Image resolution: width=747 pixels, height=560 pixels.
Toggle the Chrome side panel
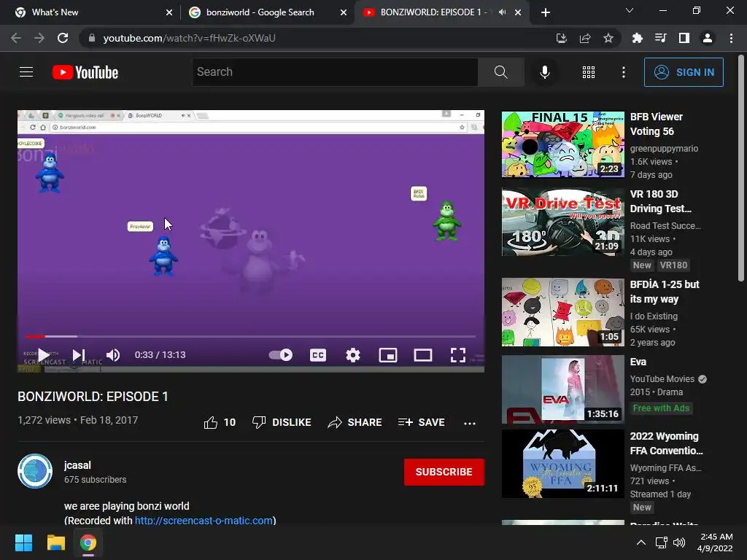684,38
